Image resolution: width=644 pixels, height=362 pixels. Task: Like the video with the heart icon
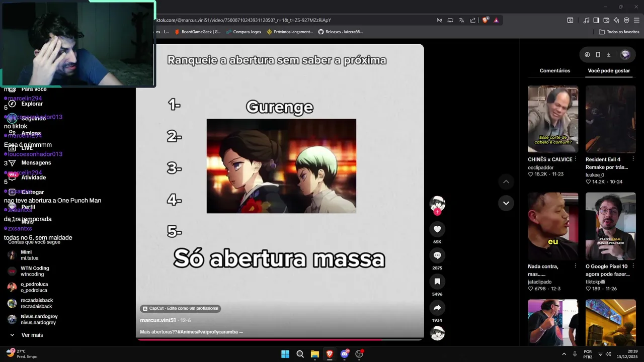(x=437, y=229)
